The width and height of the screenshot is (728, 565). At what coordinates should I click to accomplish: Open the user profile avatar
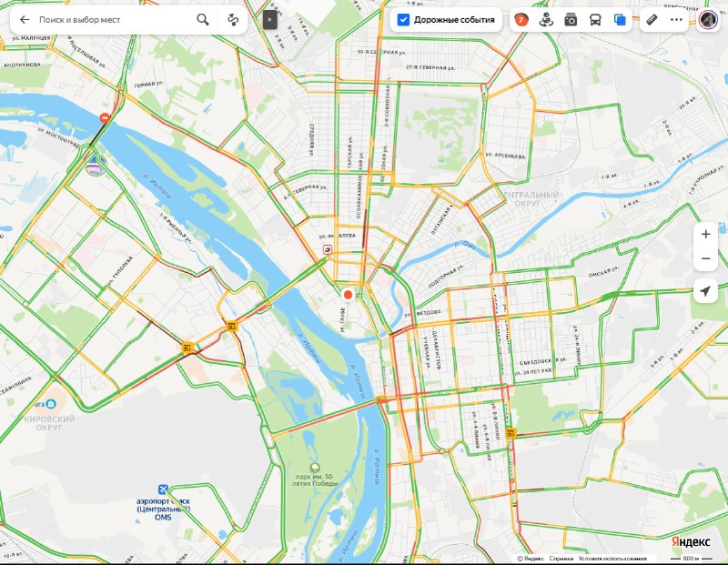(708, 19)
